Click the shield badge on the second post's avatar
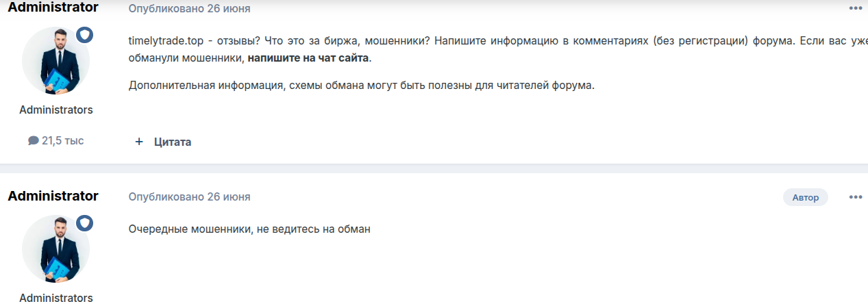Image resolution: width=868 pixels, height=306 pixels. click(x=84, y=223)
